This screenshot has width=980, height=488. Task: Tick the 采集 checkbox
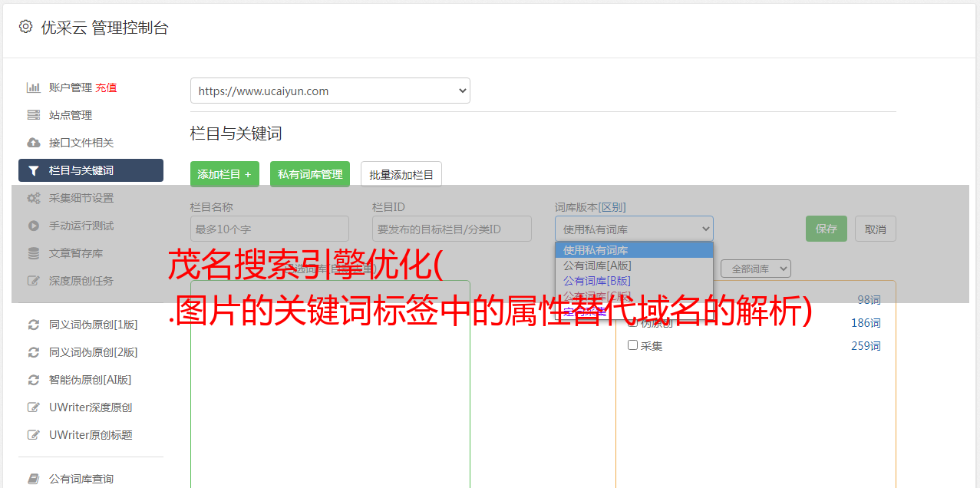[633, 345]
